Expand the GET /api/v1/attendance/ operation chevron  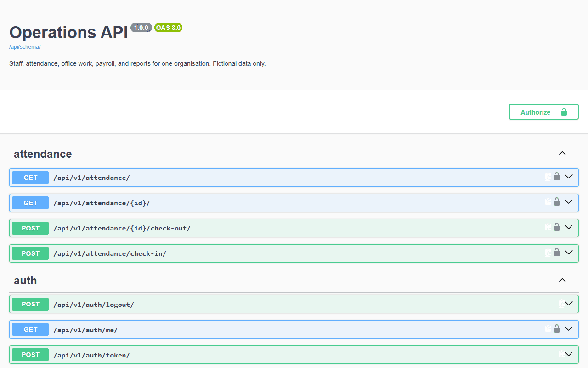(x=569, y=177)
